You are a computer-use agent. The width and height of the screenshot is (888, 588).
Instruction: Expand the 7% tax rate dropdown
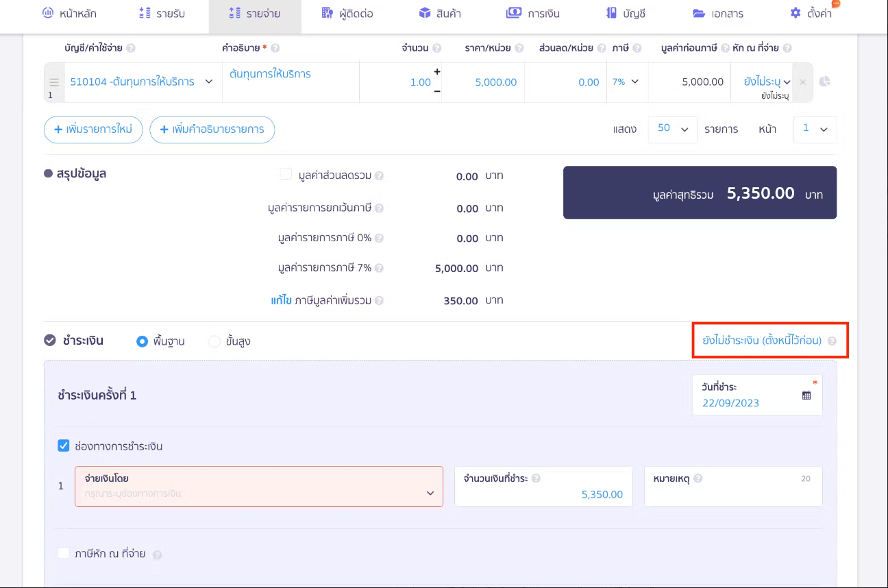[624, 82]
